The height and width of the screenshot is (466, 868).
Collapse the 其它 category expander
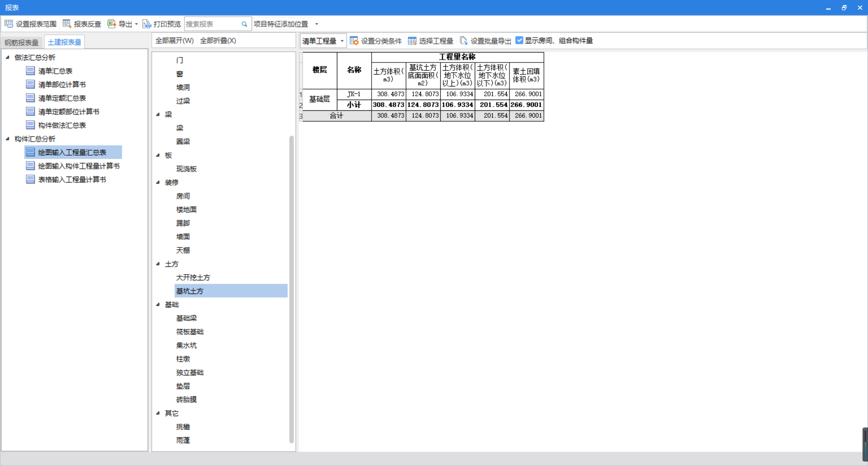click(158, 413)
